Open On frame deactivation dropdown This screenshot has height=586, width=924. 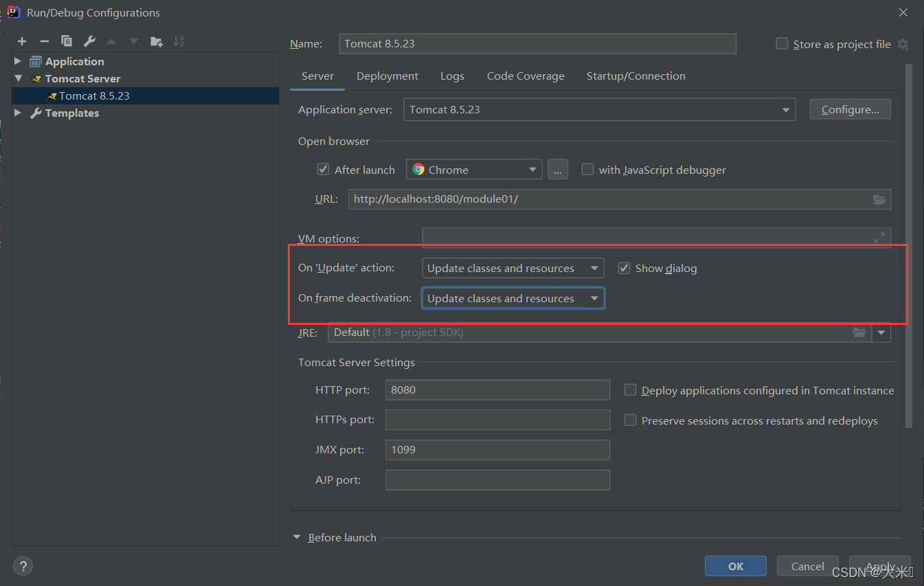(513, 298)
